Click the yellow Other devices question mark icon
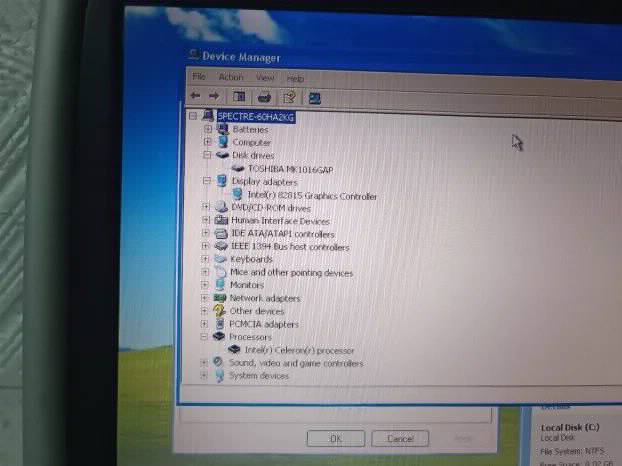 tap(219, 310)
